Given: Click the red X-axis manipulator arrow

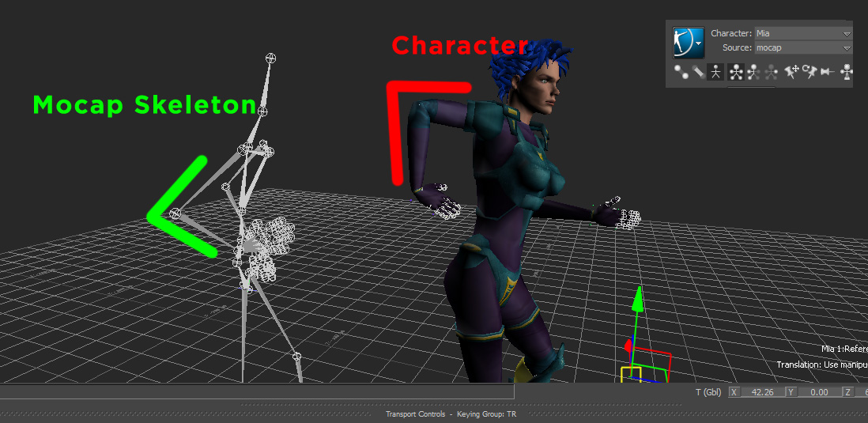Looking at the screenshot, I should (628, 346).
